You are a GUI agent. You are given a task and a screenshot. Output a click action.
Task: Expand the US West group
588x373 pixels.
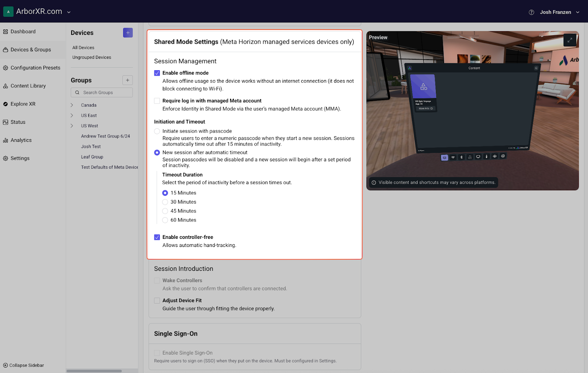(72, 126)
